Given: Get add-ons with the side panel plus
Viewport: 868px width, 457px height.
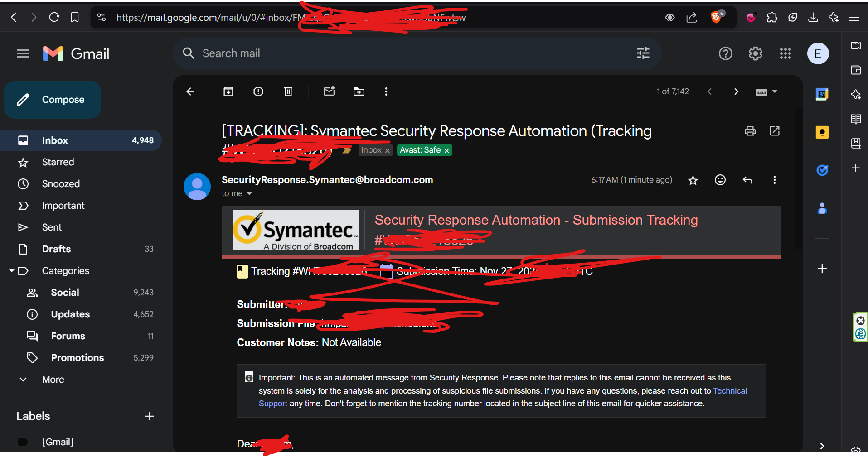Looking at the screenshot, I should click(x=822, y=269).
